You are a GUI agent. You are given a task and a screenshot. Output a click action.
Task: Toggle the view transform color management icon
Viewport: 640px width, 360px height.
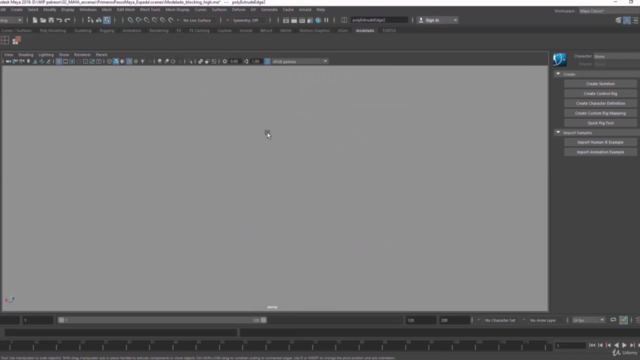267,61
